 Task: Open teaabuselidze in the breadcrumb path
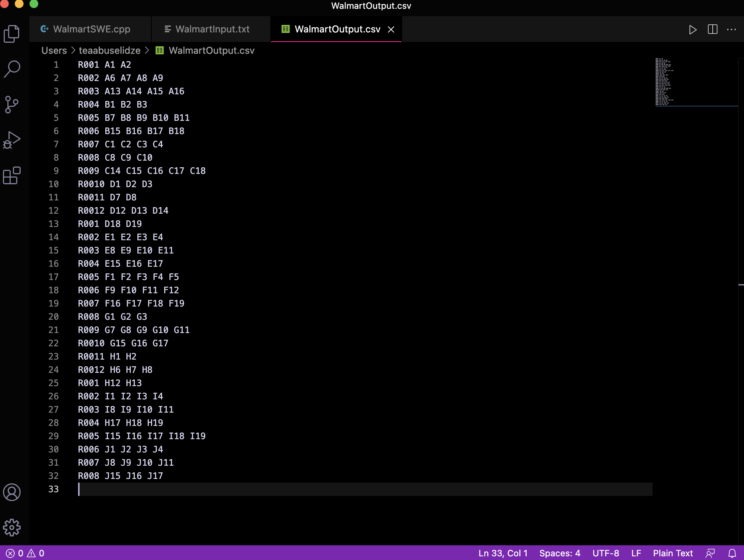(109, 50)
